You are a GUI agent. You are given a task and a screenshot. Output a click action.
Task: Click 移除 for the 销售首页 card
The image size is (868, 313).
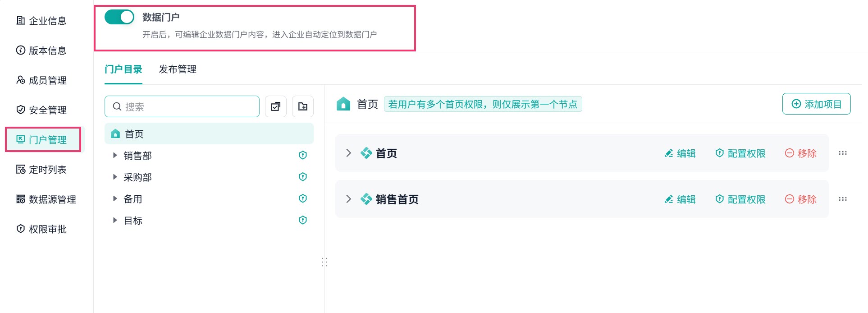pyautogui.click(x=801, y=199)
